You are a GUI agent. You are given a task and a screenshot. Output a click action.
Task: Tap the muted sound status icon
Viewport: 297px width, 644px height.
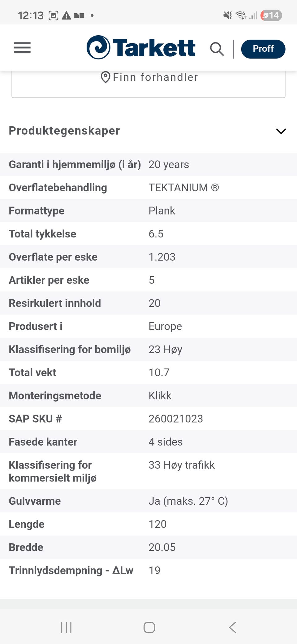228,15
